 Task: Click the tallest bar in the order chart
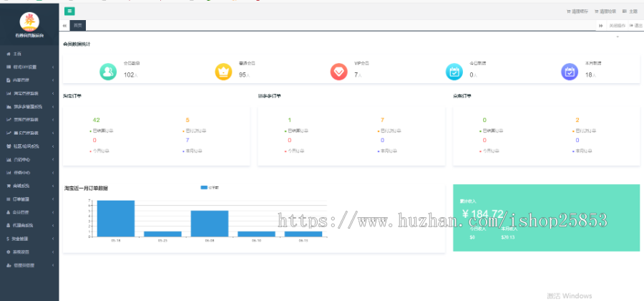pos(115,218)
